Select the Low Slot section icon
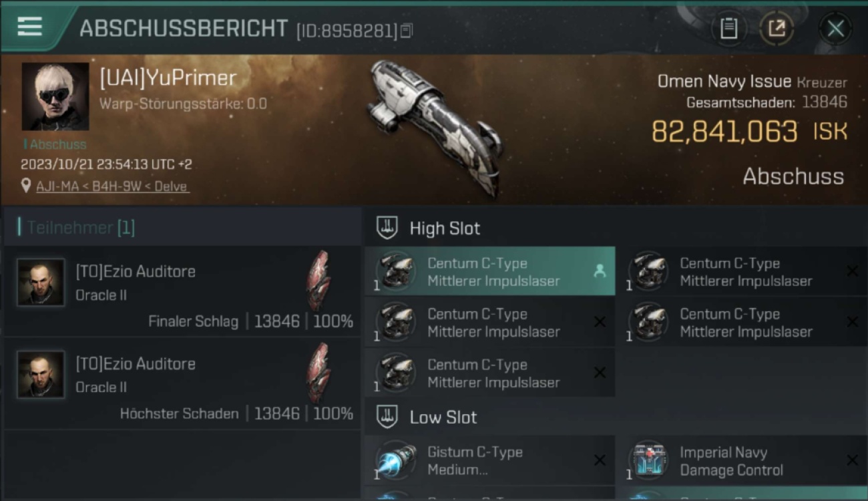 [x=387, y=417]
